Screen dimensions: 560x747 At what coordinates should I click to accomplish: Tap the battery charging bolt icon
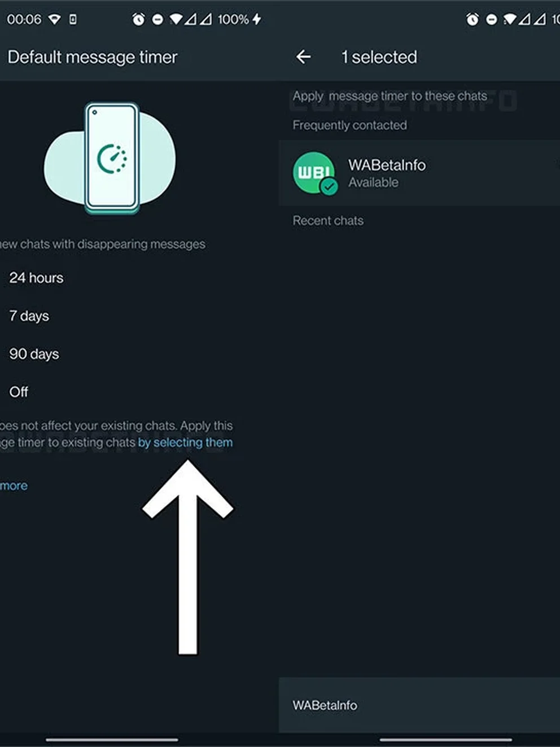pyautogui.click(x=257, y=19)
